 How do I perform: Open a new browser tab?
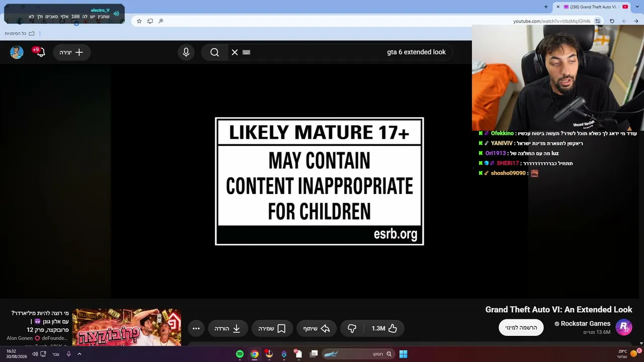pos(546,7)
